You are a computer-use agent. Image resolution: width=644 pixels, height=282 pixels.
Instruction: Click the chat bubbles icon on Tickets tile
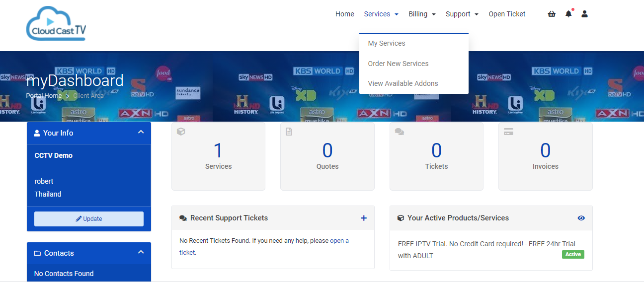[x=400, y=132]
